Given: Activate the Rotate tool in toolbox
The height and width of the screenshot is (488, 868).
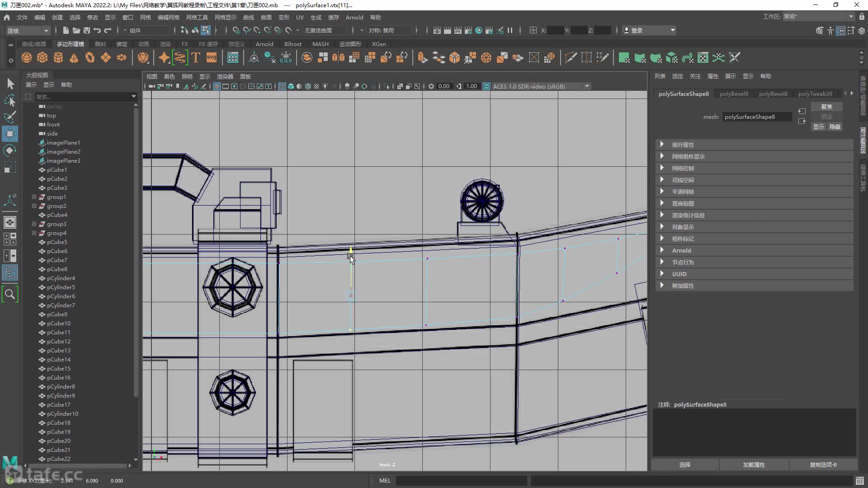Looking at the screenshot, I should (10, 150).
